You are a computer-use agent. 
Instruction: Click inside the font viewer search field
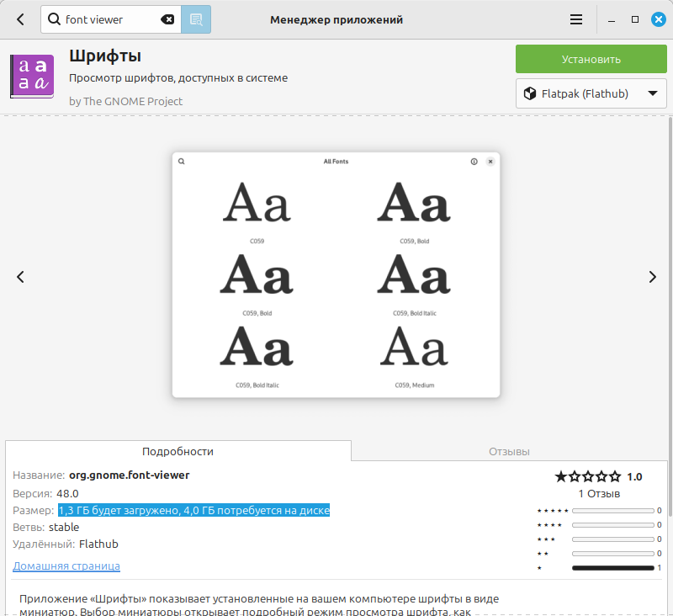(109, 19)
